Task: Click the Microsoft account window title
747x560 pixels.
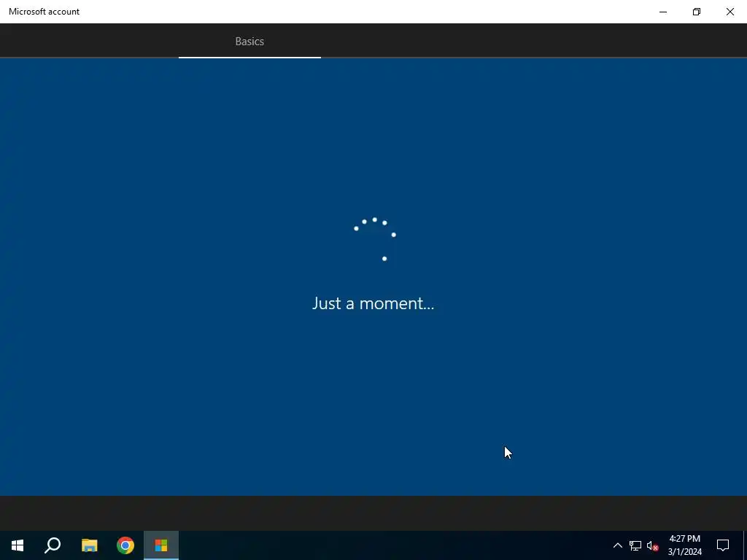Action: point(44,12)
